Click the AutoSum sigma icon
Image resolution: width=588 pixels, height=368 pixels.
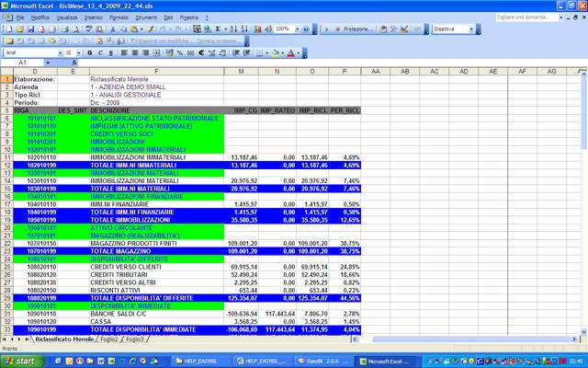[218, 29]
